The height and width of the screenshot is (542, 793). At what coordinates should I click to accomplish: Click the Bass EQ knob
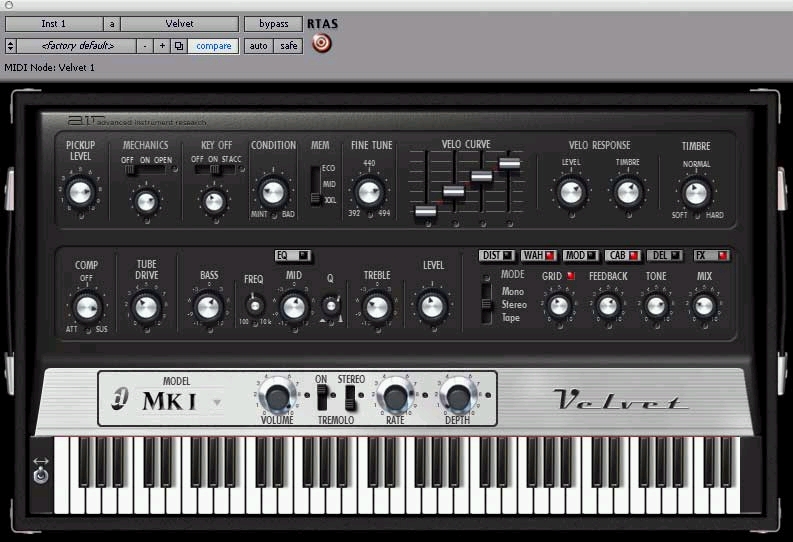pyautogui.click(x=208, y=307)
